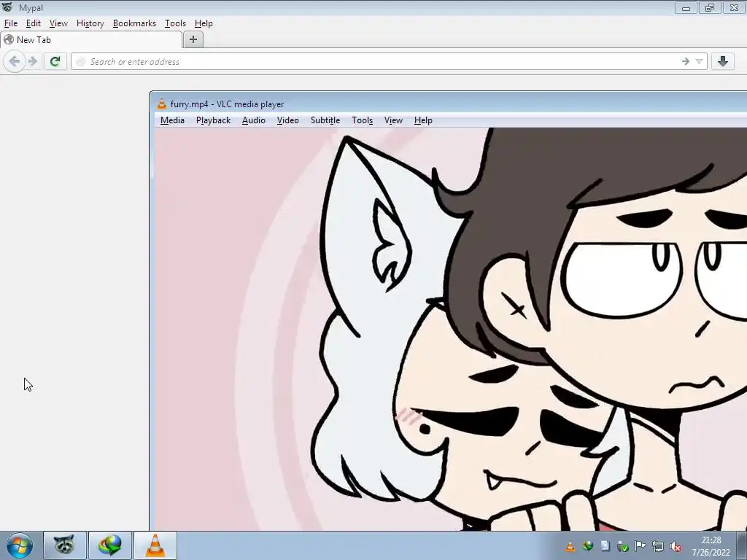747x560 pixels.
Task: Open the VLC Help menu
Action: click(x=423, y=120)
